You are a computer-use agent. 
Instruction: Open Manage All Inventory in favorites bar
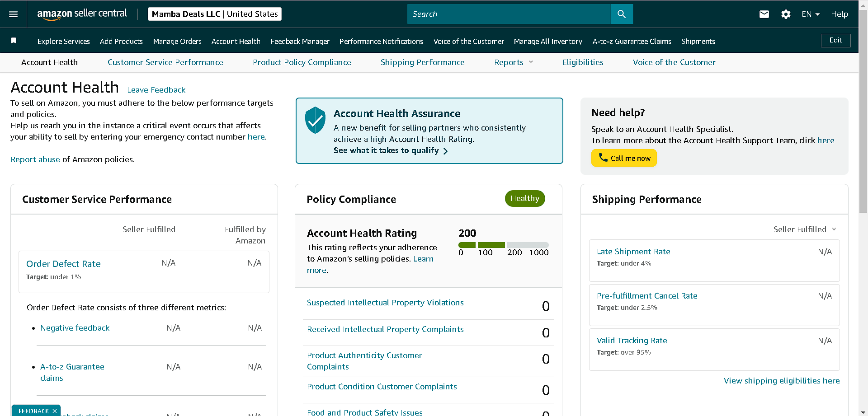548,41
